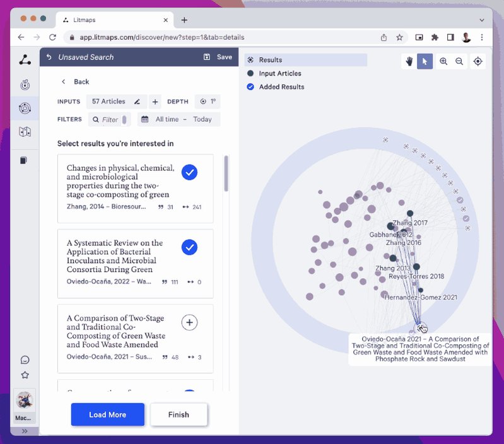Toggle Results legend item

tap(306, 60)
